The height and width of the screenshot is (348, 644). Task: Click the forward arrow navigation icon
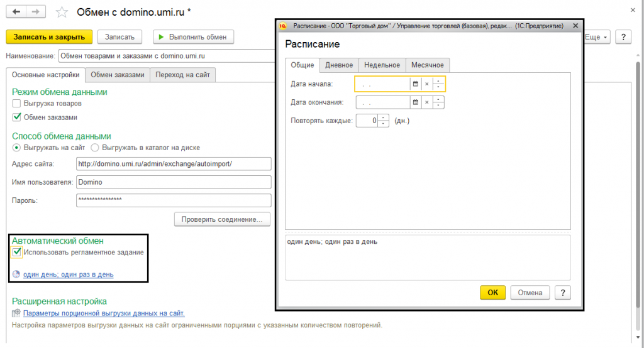36,11
